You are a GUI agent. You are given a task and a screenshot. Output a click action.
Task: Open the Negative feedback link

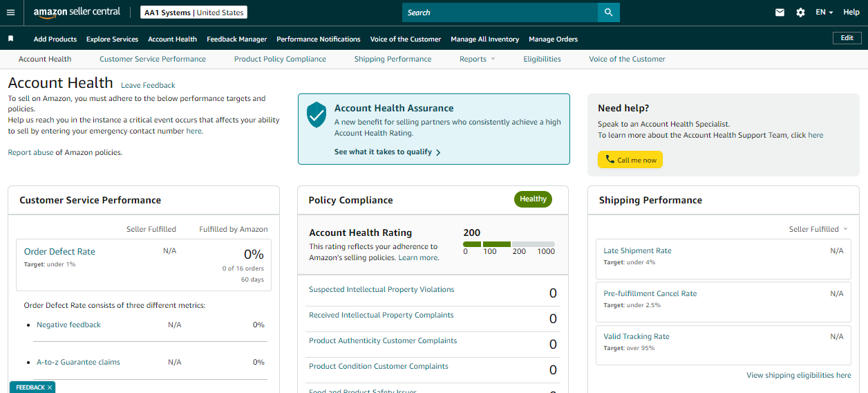click(x=68, y=325)
